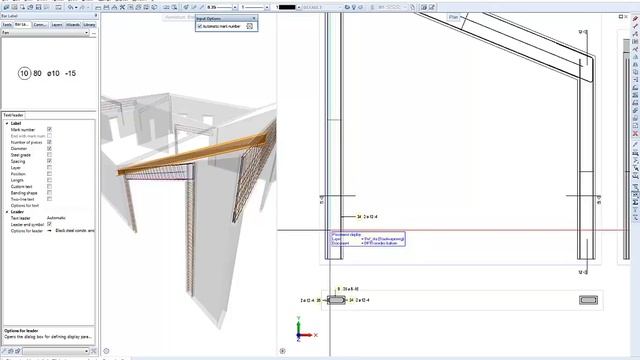Click the Plan view label in drawing viewport
Screen dimensions: 640x360
[x=453, y=17]
